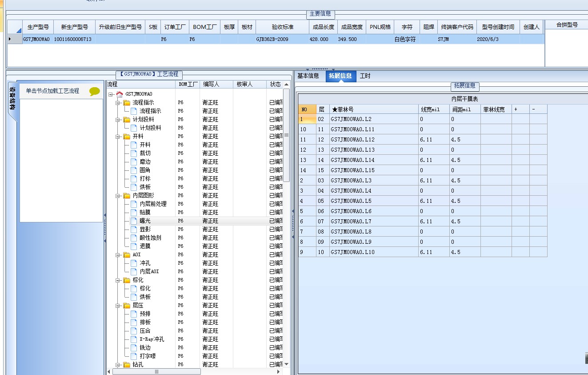Click the 内层干膜表 table title
The width and height of the screenshot is (588, 375).
[464, 99]
